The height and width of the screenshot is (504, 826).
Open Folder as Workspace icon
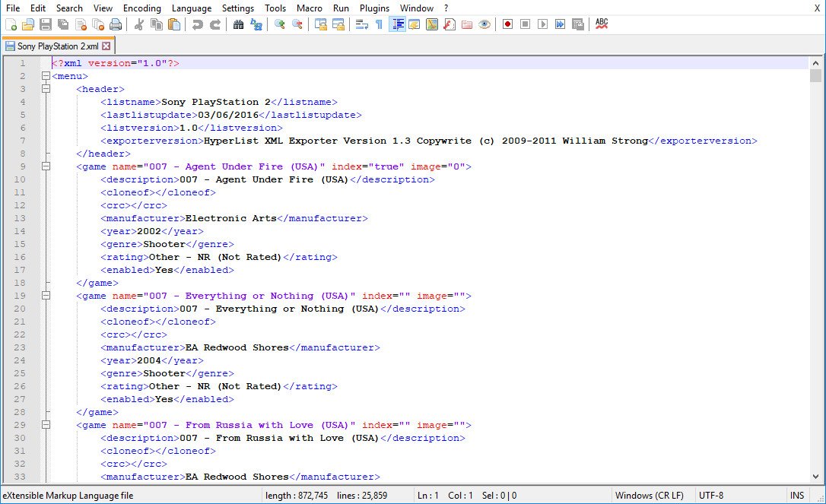[467, 24]
